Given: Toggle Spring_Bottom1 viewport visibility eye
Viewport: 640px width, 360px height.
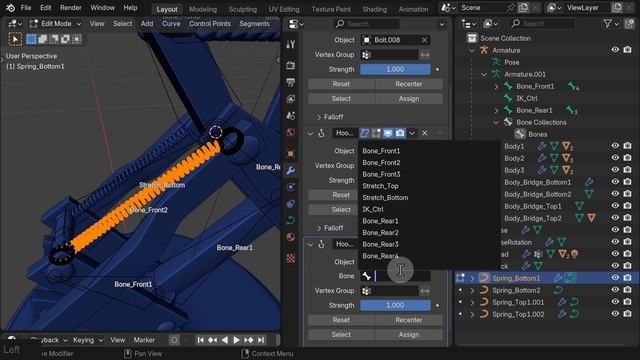Looking at the screenshot, I should [x=615, y=278].
